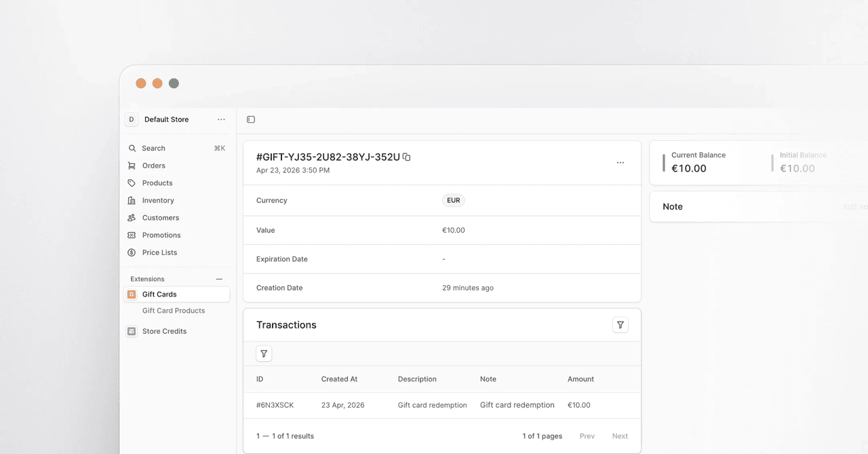Click the Search field in sidebar
Screen dimensions: 868x454
coord(177,148)
